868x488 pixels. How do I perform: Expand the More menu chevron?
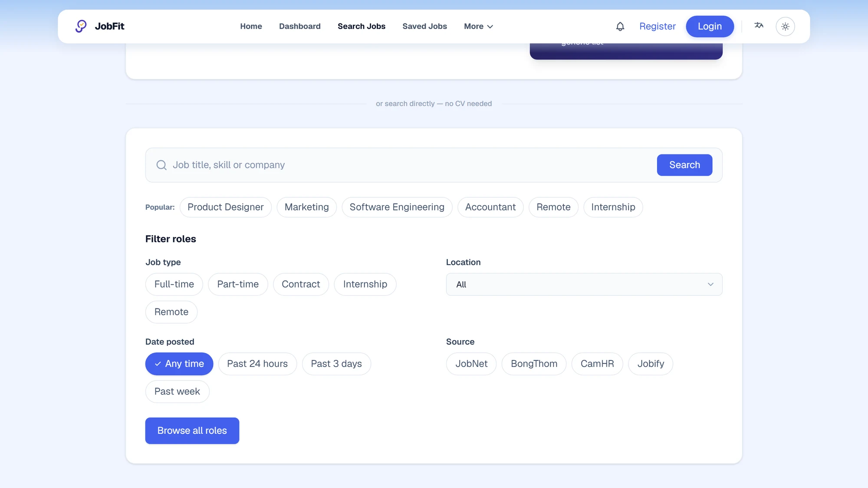click(490, 27)
